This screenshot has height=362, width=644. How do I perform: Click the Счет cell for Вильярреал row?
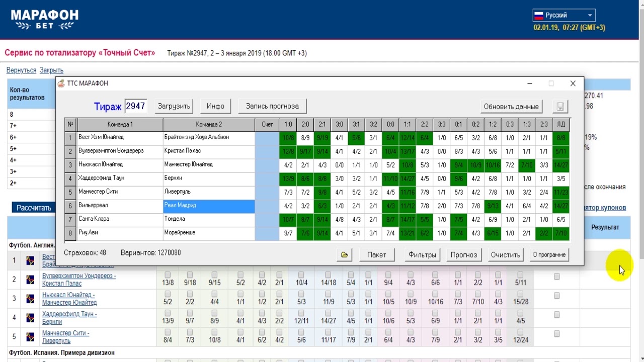pos(267,206)
